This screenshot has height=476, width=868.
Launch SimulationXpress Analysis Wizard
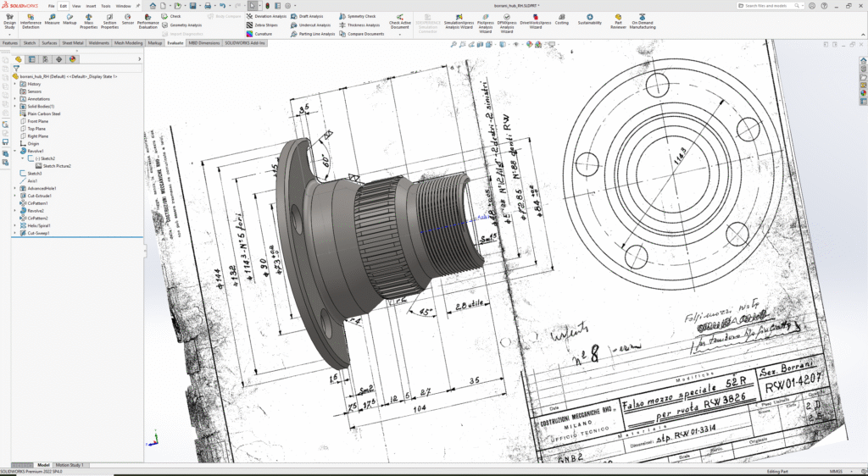tap(459, 21)
